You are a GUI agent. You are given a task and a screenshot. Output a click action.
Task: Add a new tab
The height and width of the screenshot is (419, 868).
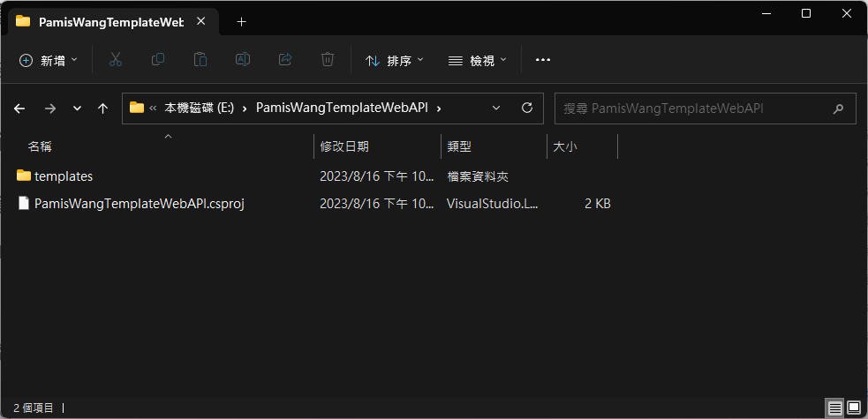(241, 21)
